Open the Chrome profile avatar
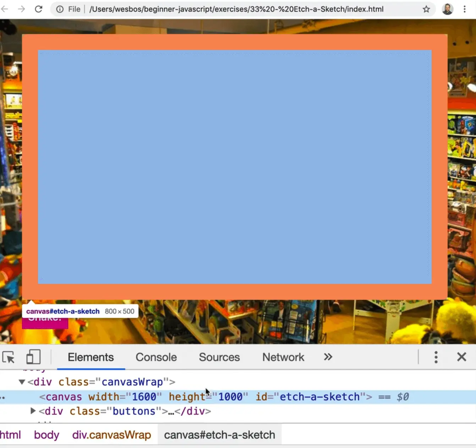476x448 pixels. (x=448, y=9)
